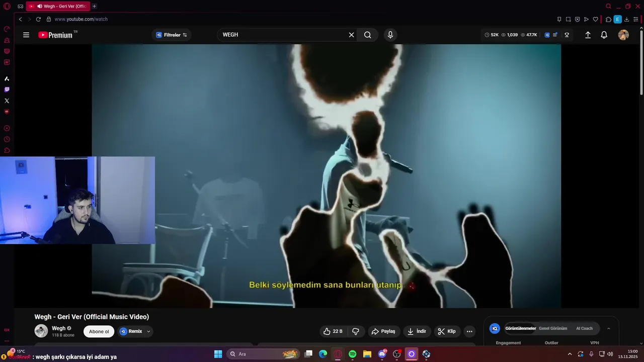This screenshot has width=644, height=362.
Task: Start voice search with the microphone
Action: [x=390, y=35]
